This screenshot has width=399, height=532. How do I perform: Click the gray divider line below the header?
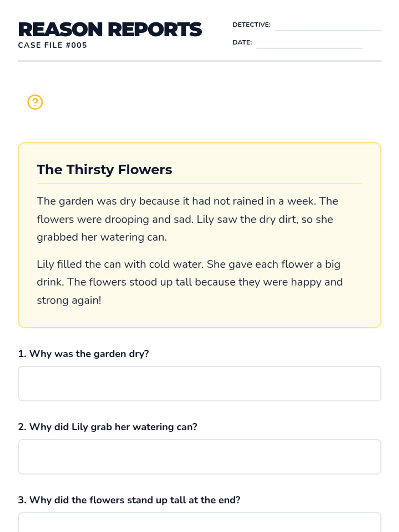(x=199, y=61)
